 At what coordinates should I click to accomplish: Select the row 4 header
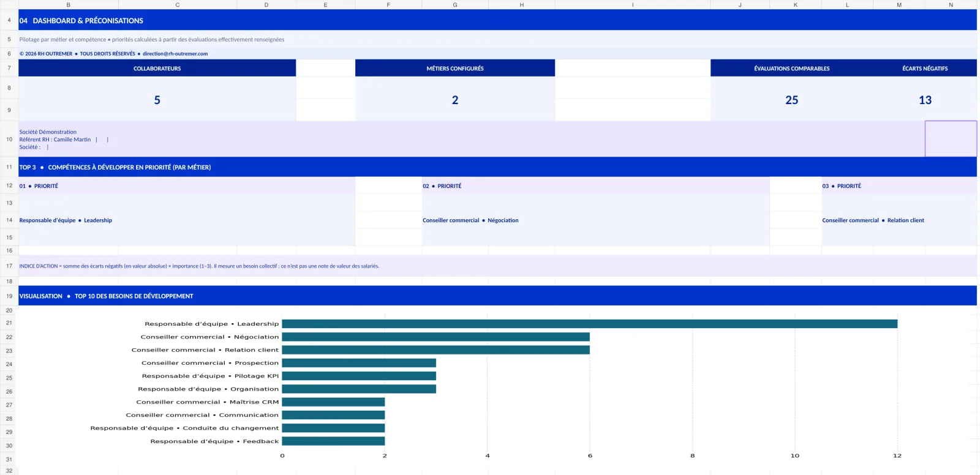9,20
